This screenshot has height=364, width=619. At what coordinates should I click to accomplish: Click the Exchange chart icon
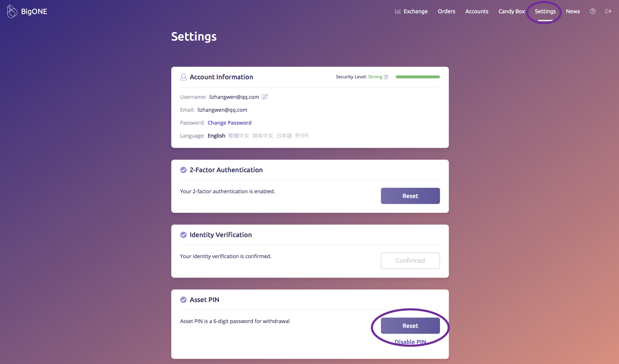click(x=398, y=11)
